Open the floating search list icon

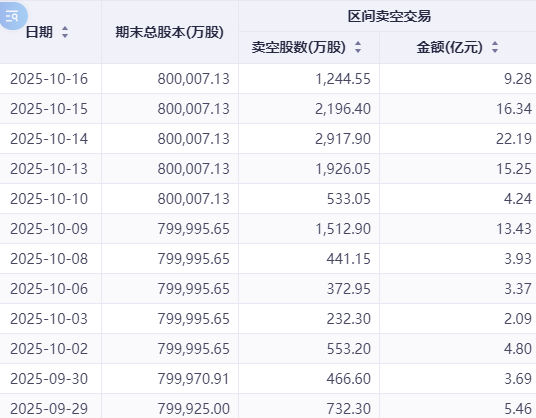pyautogui.click(x=13, y=16)
